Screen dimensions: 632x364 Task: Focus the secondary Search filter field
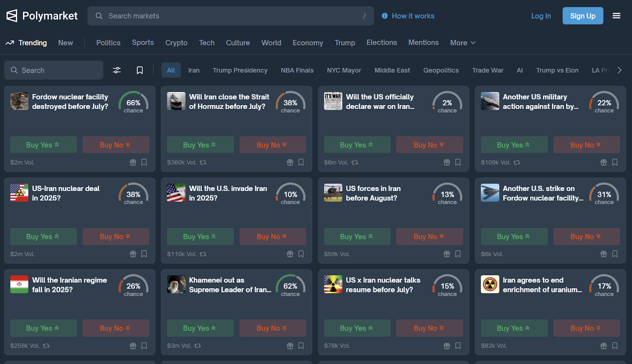pos(54,70)
